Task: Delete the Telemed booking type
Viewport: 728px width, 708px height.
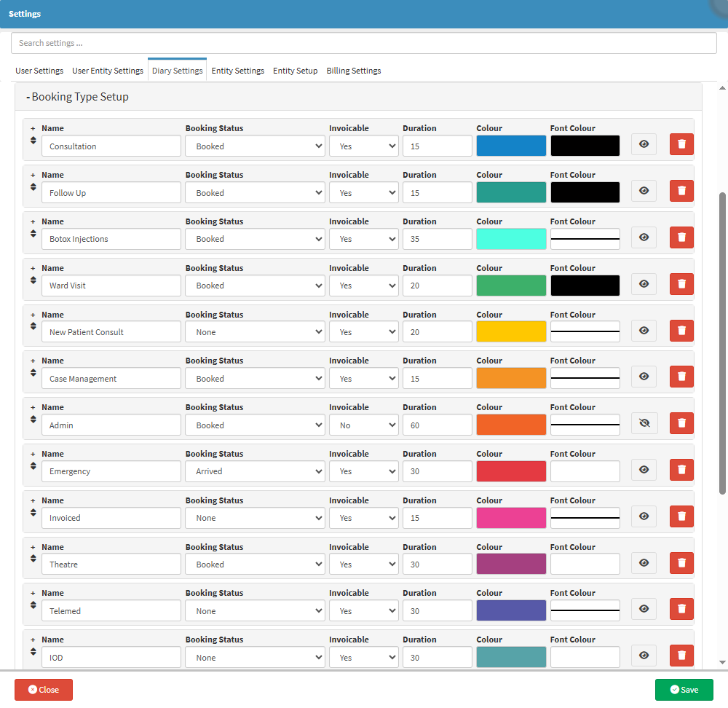Action: [x=681, y=609]
